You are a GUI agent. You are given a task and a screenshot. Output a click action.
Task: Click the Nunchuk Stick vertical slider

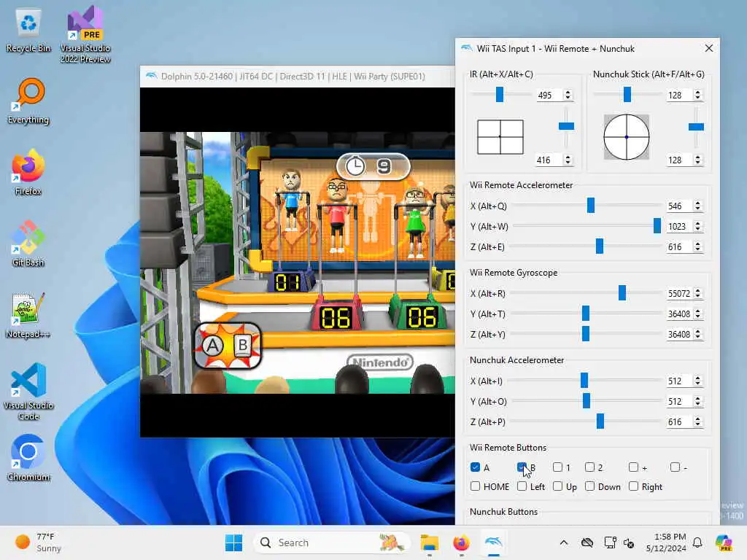[x=696, y=127]
